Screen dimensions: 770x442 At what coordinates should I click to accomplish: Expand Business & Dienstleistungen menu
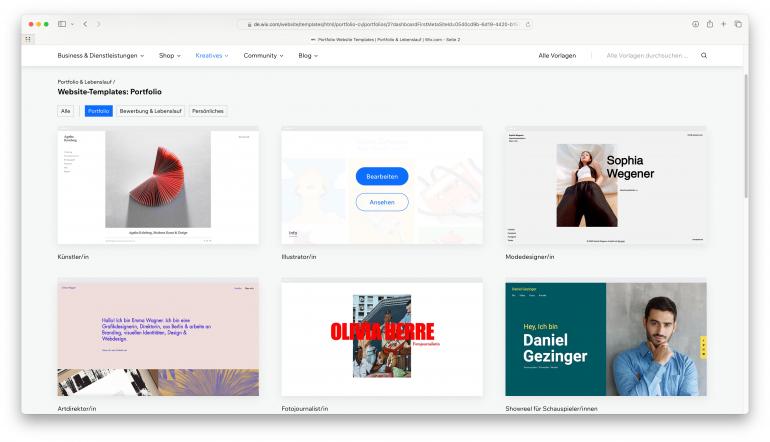click(x=101, y=55)
